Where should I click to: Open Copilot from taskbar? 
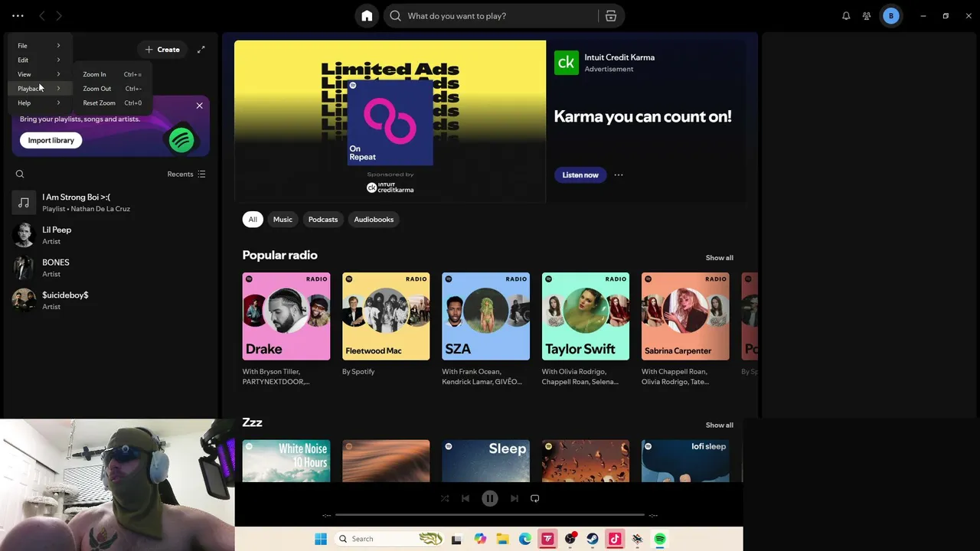[480, 539]
